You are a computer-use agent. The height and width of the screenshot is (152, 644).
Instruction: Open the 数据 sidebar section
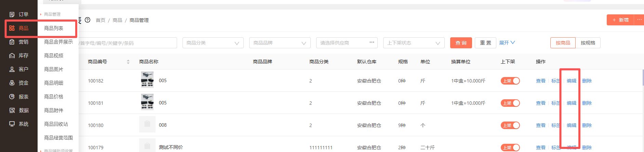click(x=19, y=110)
